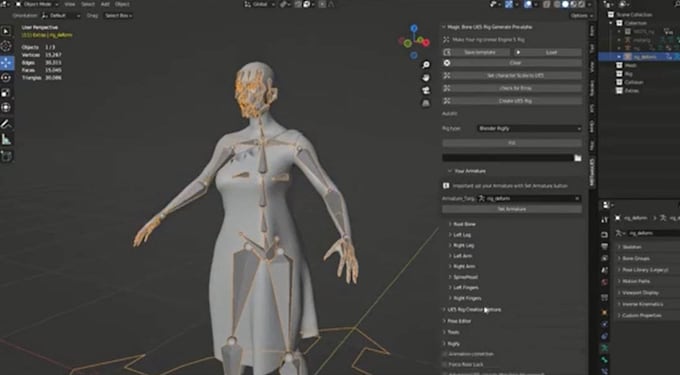Click the red X axis on navigation gizmo

[425, 42]
